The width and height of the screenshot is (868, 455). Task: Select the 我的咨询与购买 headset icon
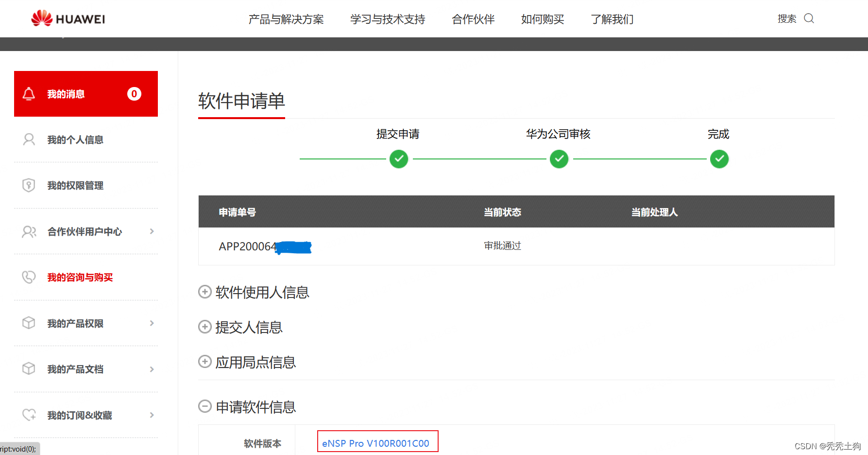29,277
